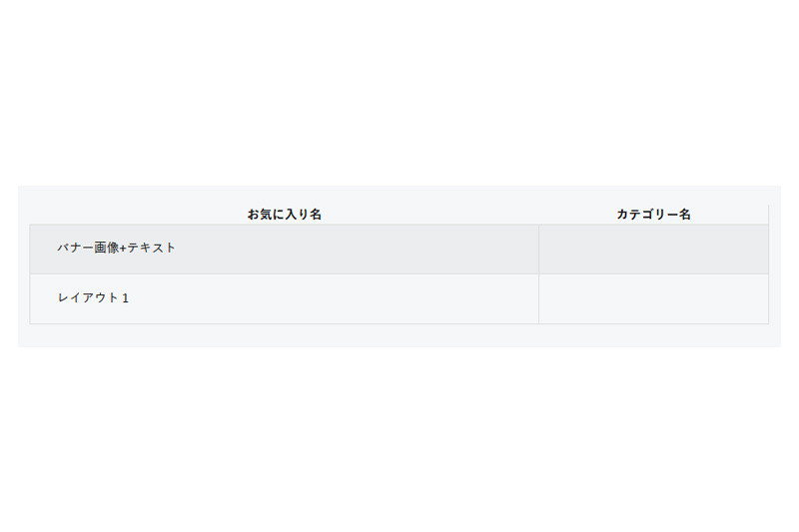Click the お気に入り名 column header
799x532 pixels.
[x=285, y=215]
